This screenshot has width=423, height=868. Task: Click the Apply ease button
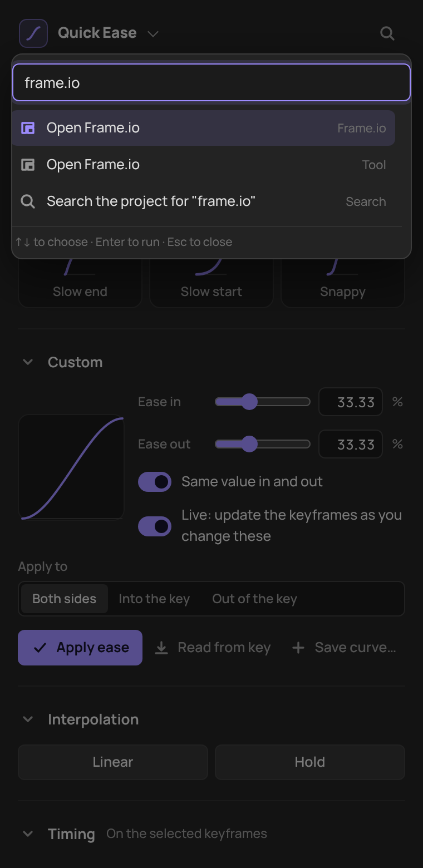tap(80, 648)
